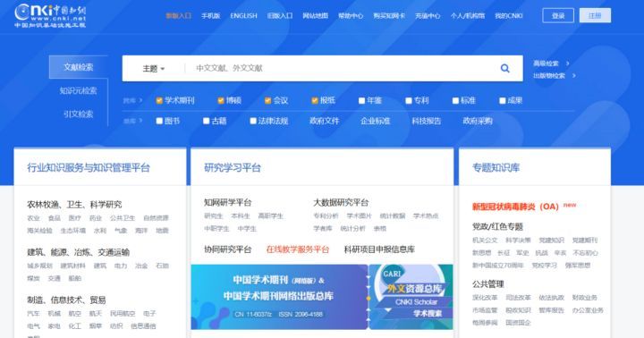Image resolution: width=644 pixels, height=338 pixels.
Task: Open the 知网研学平台 link
Action: (x=227, y=202)
